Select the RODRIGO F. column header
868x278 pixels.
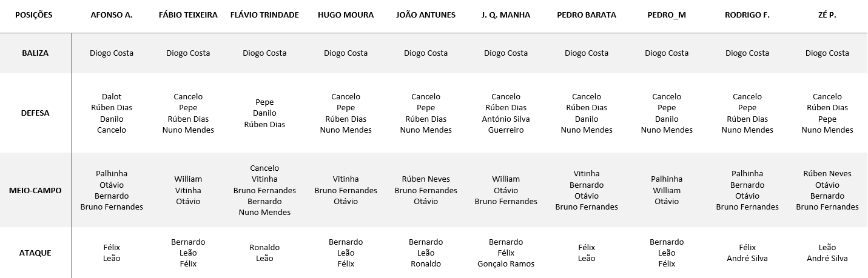tap(747, 15)
